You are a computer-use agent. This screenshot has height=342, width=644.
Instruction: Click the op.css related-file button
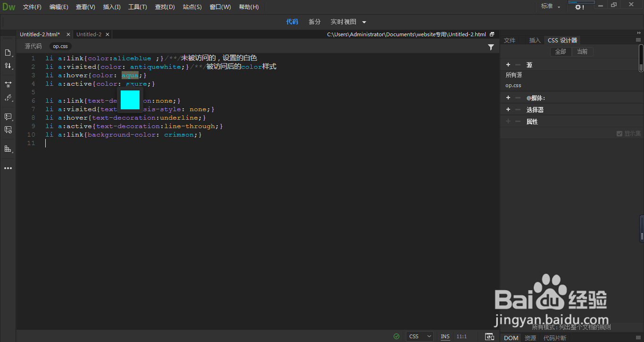pos(60,46)
